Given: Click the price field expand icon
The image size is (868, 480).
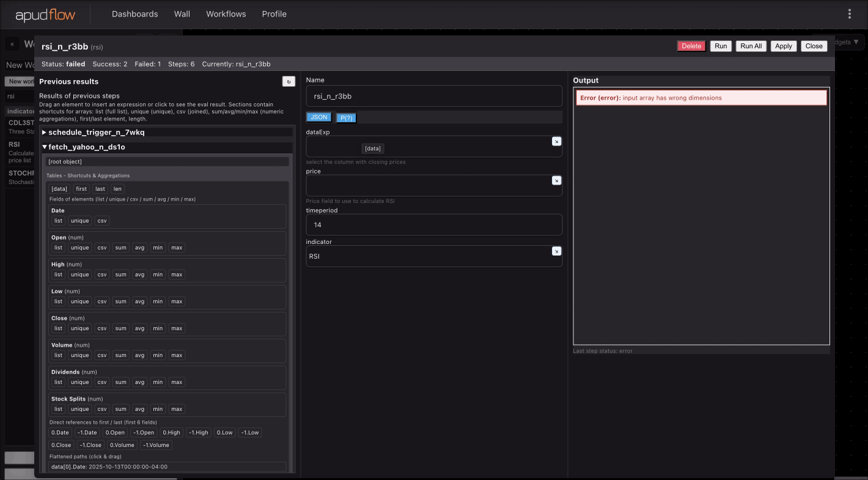Looking at the screenshot, I should (x=556, y=180).
